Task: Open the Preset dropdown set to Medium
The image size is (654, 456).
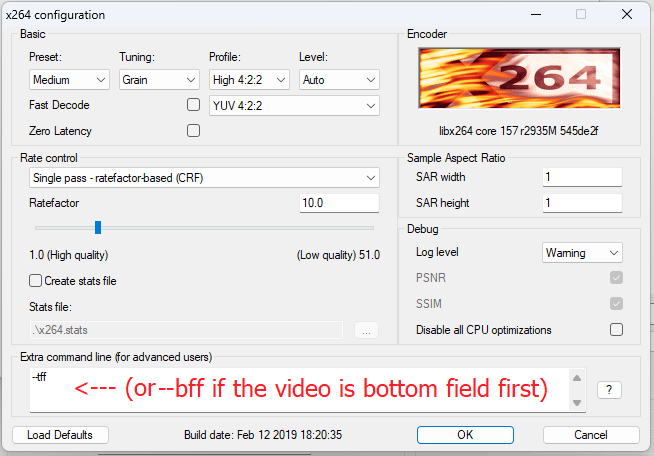Action: 69,80
